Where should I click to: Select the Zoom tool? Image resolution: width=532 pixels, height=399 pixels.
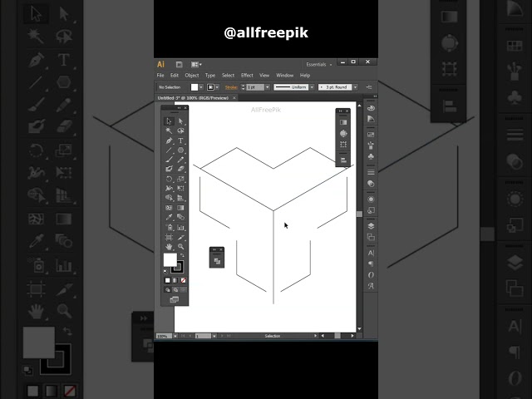click(x=181, y=247)
